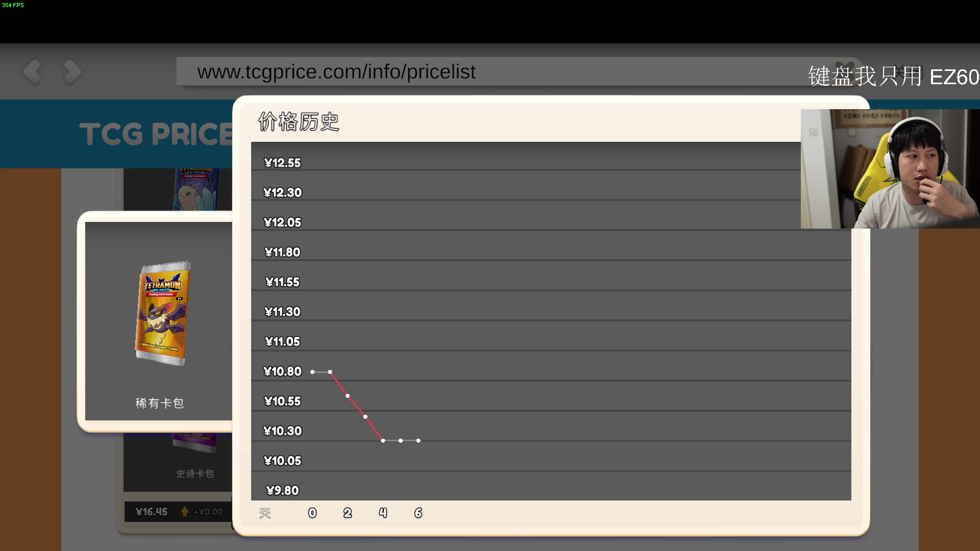Click the ¥12.05 axis label
Image resolution: width=980 pixels, height=551 pixels.
[x=282, y=222]
